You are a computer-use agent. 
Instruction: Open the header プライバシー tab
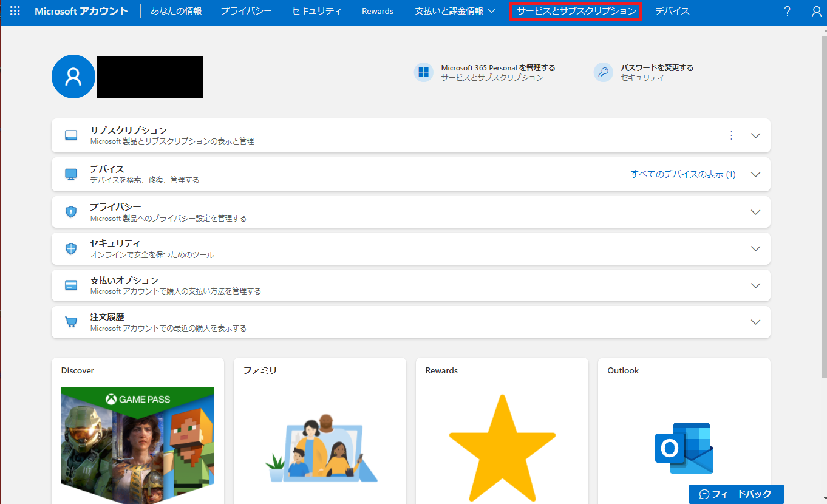pyautogui.click(x=246, y=11)
